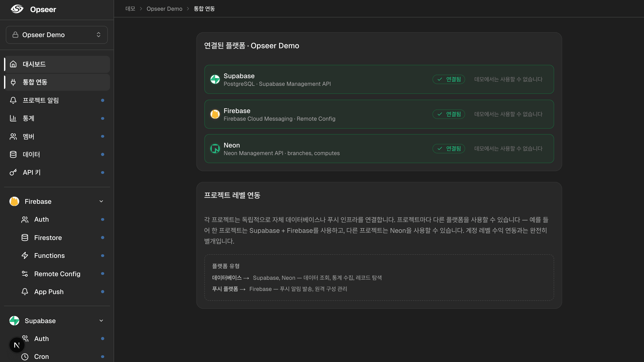Click the 플랫폼 유형 label
The height and width of the screenshot is (362, 644).
(226, 266)
